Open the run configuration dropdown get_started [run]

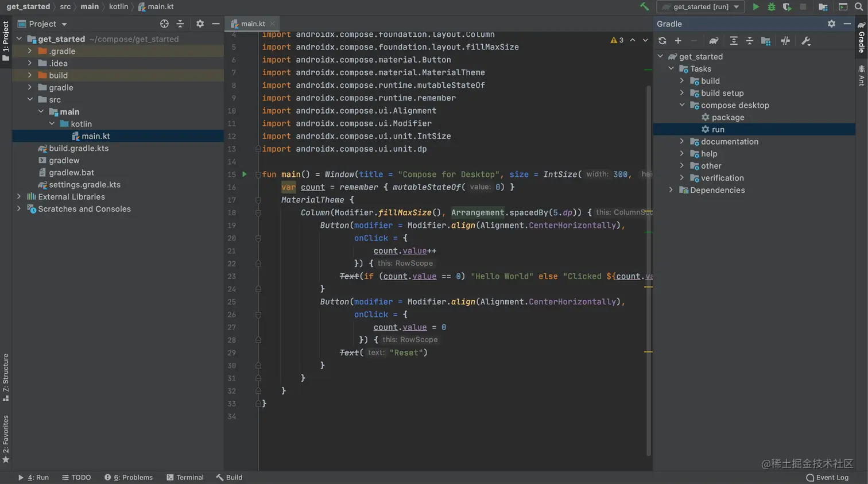(x=700, y=6)
